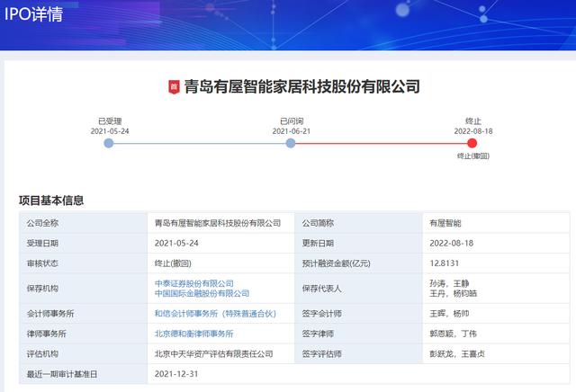Click the 青岛有屋智能家居科技股份有限公司 headline
The width and height of the screenshot is (576, 392).
point(302,87)
